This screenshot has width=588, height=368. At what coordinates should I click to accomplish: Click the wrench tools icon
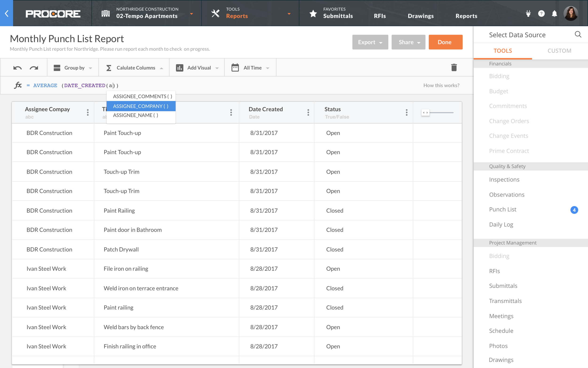pos(215,13)
